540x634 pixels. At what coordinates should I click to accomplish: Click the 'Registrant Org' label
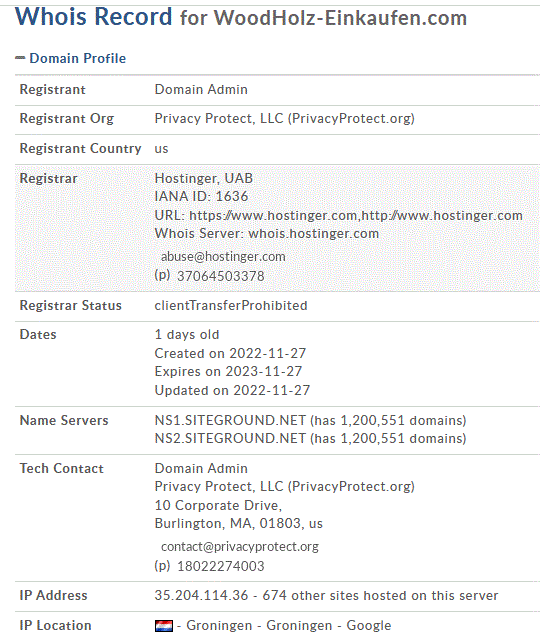tap(67, 119)
